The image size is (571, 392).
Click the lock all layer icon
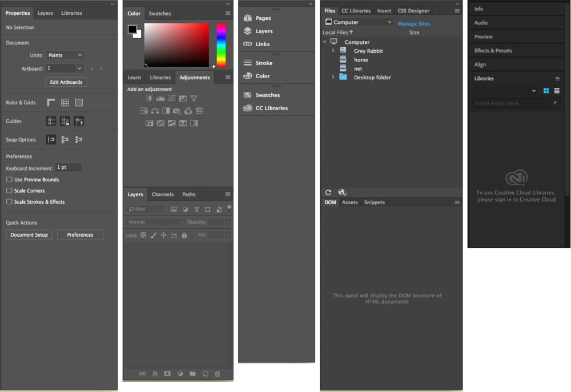tap(184, 235)
